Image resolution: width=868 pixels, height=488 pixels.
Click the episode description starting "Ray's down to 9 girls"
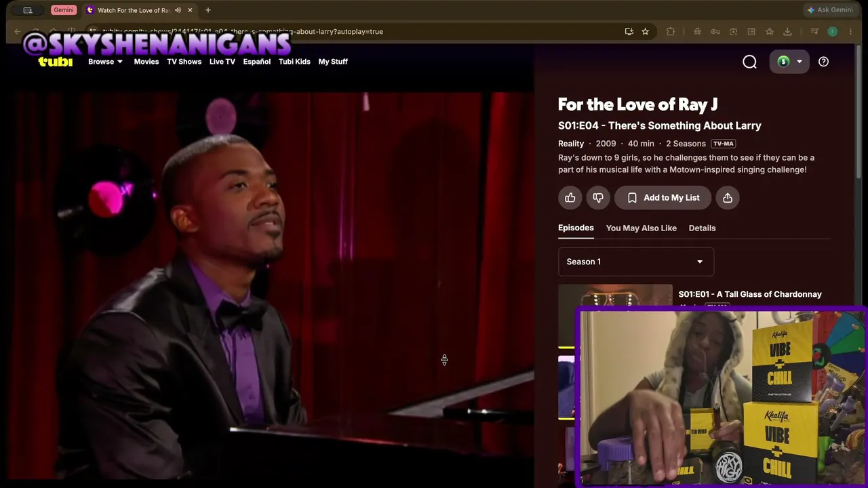pyautogui.click(x=686, y=163)
